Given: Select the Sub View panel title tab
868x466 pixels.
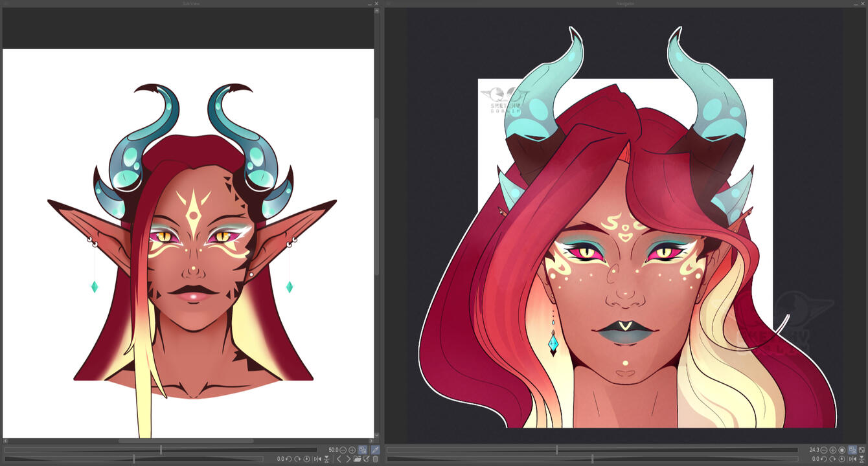Looking at the screenshot, I should point(189,4).
